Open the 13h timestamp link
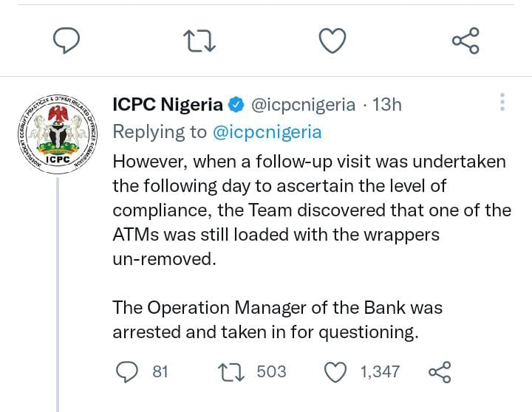532x412 pixels. [x=387, y=105]
